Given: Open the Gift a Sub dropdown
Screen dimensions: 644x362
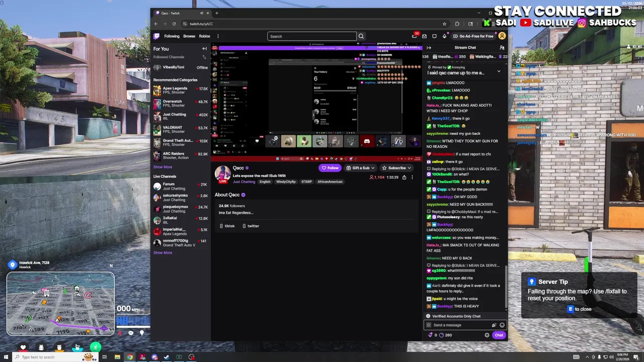Looking at the screenshot, I should click(x=361, y=168).
